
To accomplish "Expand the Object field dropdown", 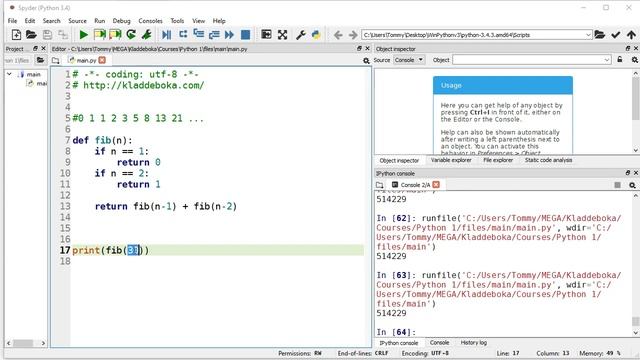I will 607,60.
